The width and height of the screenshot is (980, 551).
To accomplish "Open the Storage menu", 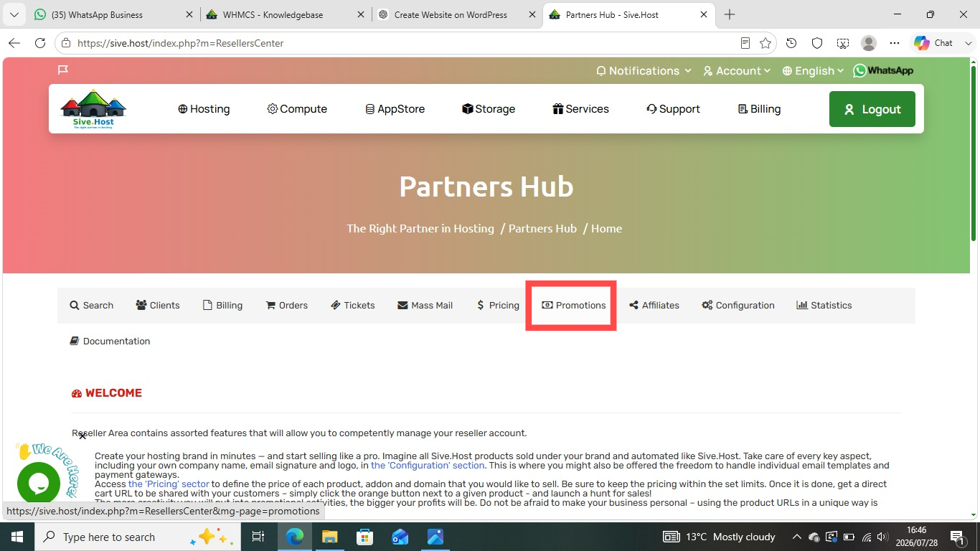I will tap(489, 109).
